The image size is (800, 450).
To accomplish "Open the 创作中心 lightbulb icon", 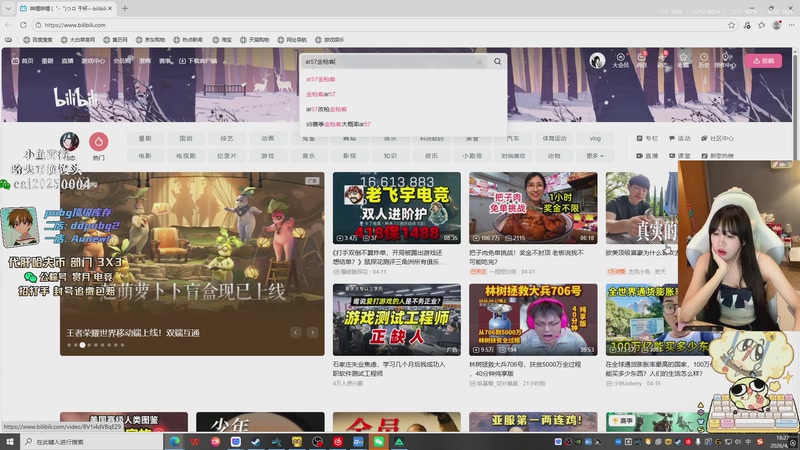I will click(x=725, y=61).
